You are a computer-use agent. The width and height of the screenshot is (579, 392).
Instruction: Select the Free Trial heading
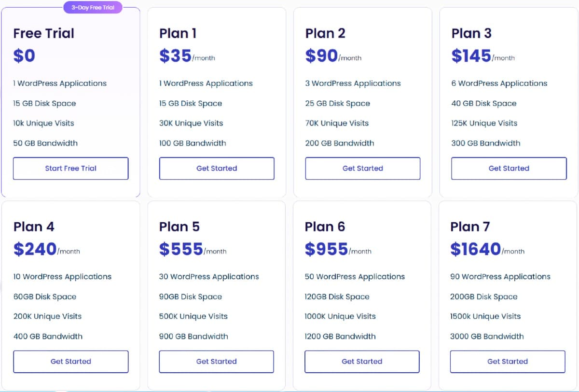pyautogui.click(x=44, y=33)
